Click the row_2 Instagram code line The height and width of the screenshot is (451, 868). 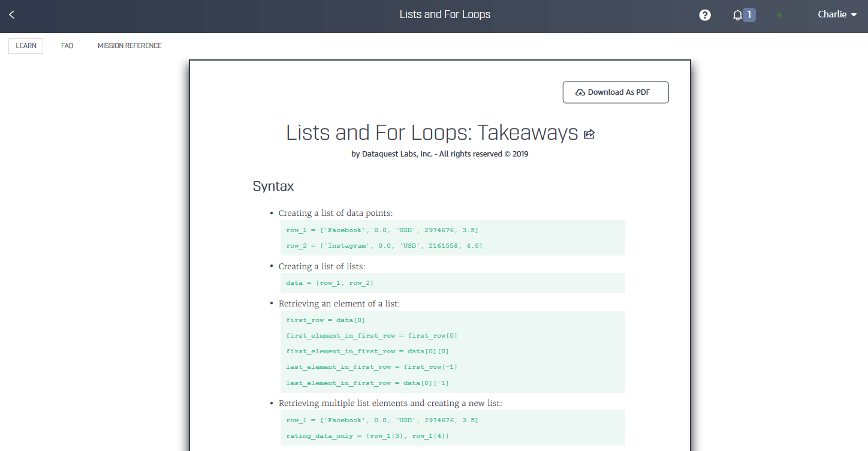(384, 245)
